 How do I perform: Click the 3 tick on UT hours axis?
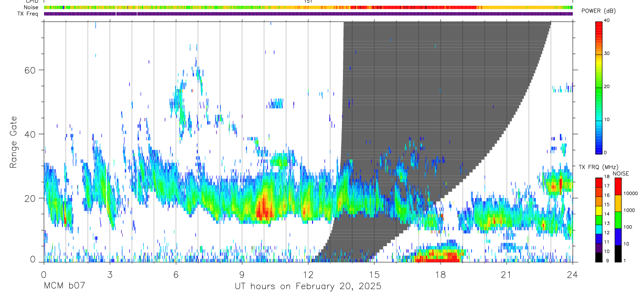110,275
